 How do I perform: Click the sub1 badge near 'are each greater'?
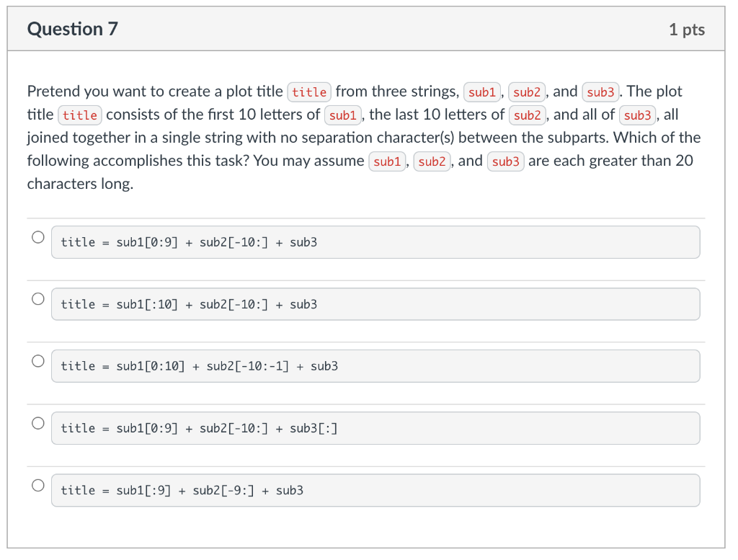(x=387, y=161)
